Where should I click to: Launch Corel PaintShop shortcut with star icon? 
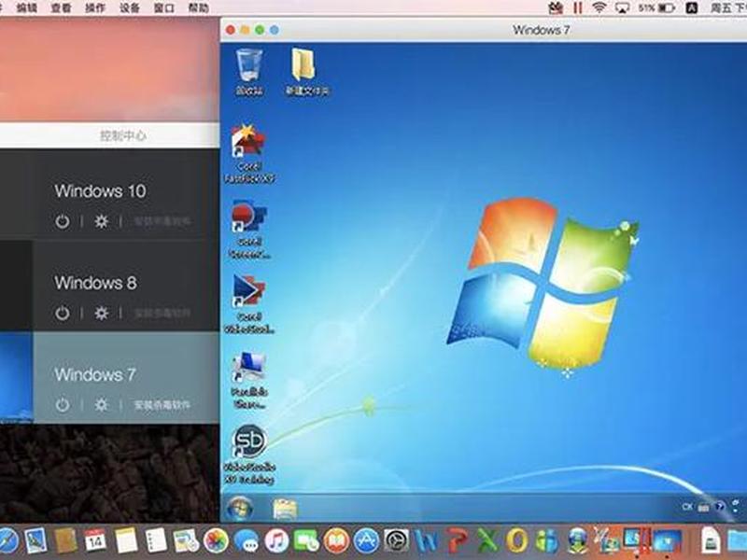tap(249, 154)
